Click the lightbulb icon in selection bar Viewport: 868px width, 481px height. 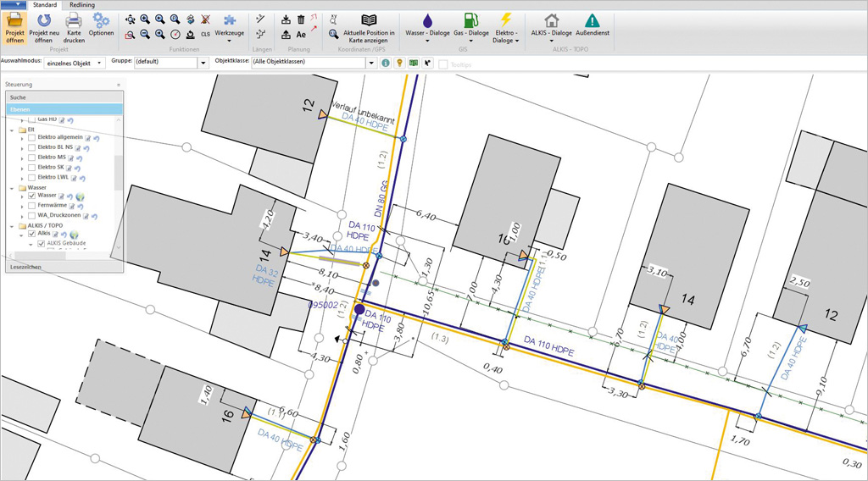(x=399, y=63)
